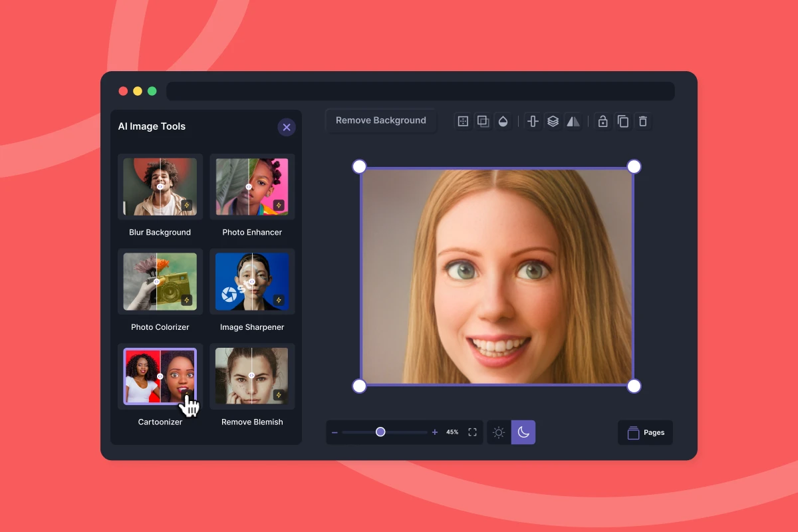Click the duplicate copy icon
This screenshot has width=798, height=532.
623,121
